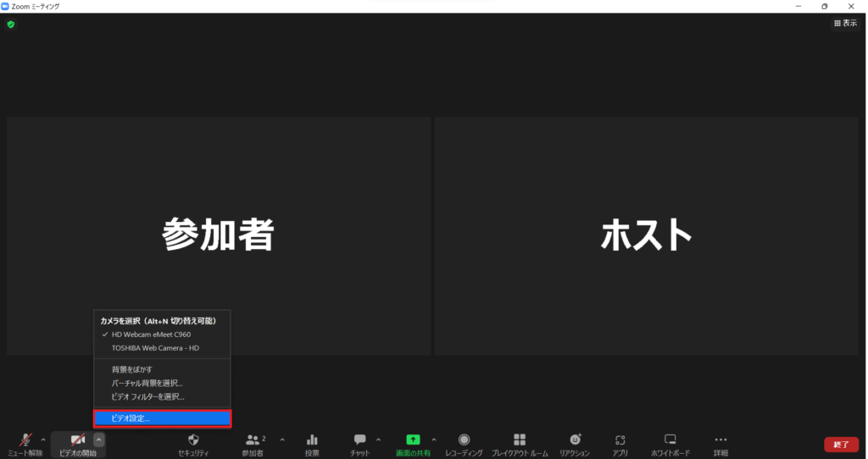The image size is (868, 459).
Task: Click the red End (終了) button
Action: point(840,445)
